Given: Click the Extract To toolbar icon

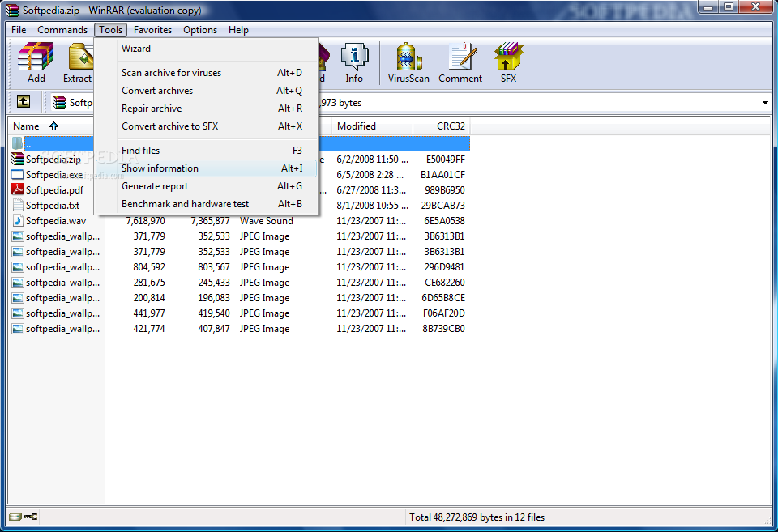Looking at the screenshot, I should tap(79, 62).
